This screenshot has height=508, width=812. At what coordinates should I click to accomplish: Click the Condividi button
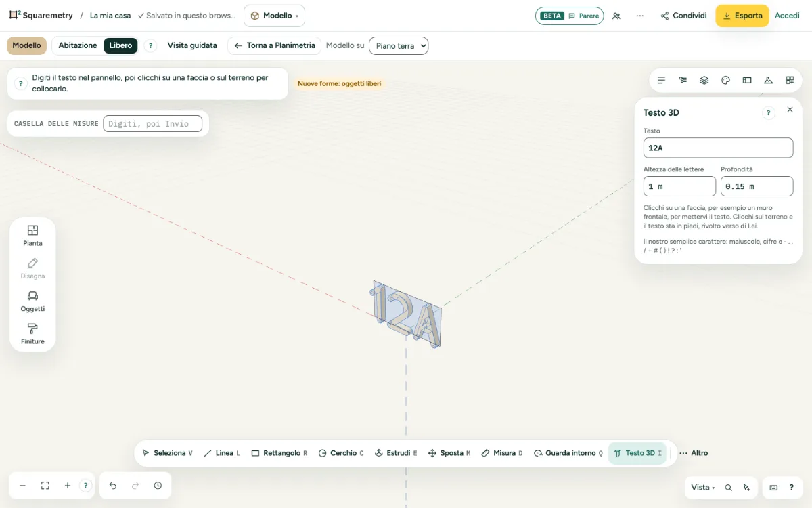coord(683,16)
